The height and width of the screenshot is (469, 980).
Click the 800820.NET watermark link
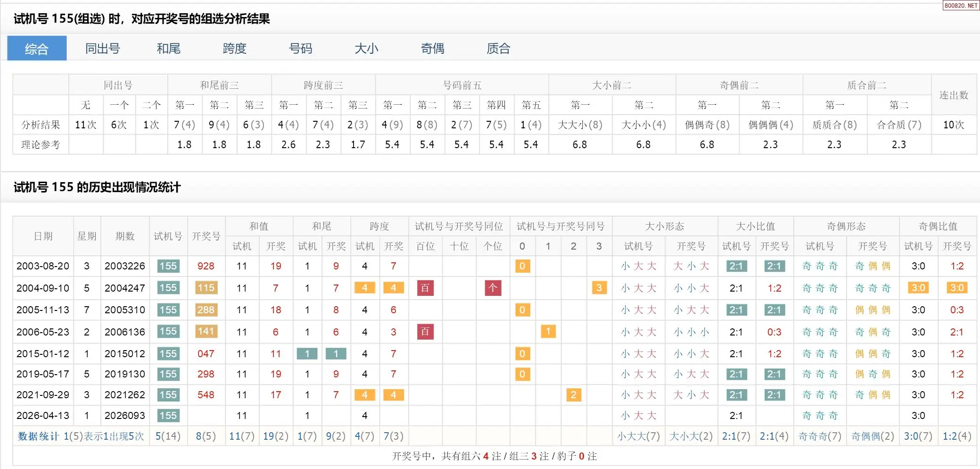click(961, 6)
